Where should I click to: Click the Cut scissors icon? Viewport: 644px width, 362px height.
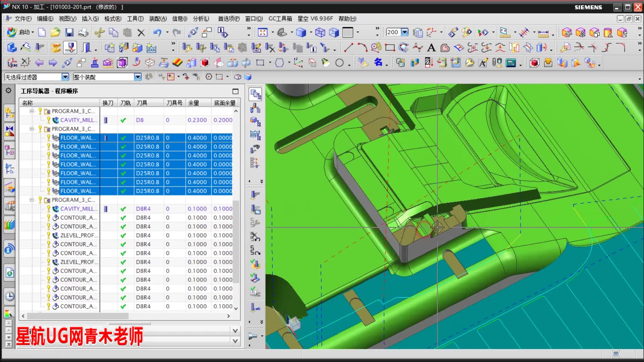pos(99,33)
